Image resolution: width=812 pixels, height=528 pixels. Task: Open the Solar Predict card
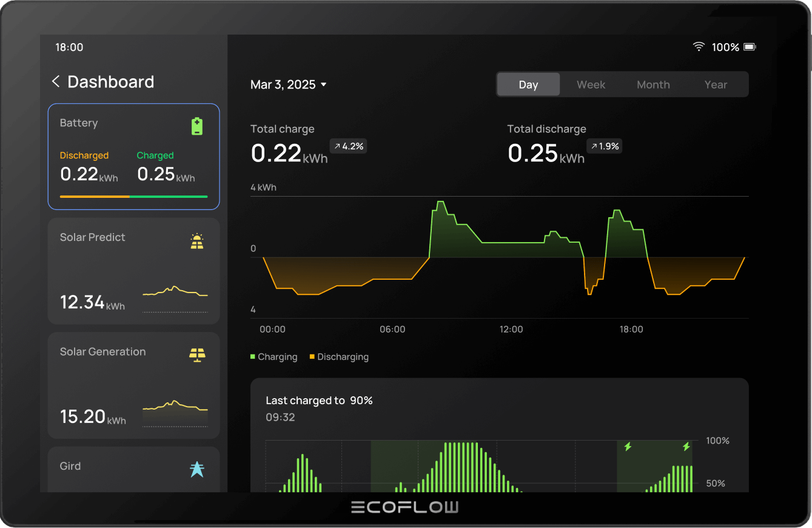point(133,271)
